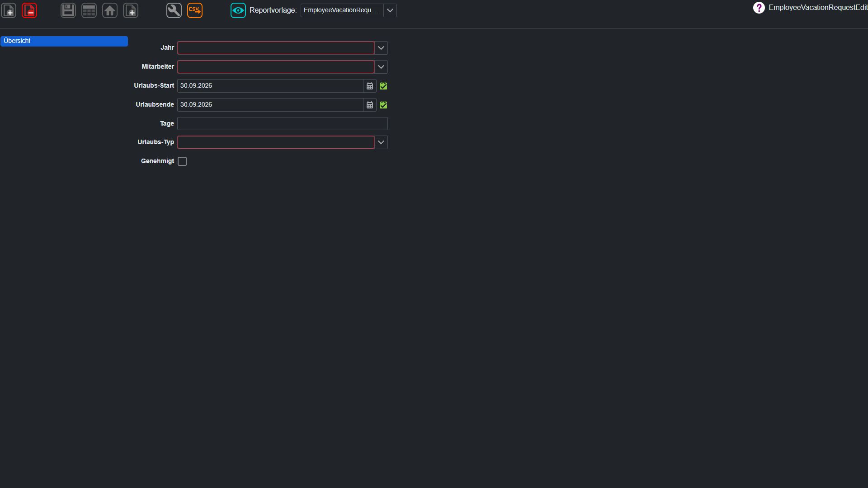Image resolution: width=868 pixels, height=488 pixels.
Task: Click the green check icon beside Urlaubsende
Action: click(383, 105)
